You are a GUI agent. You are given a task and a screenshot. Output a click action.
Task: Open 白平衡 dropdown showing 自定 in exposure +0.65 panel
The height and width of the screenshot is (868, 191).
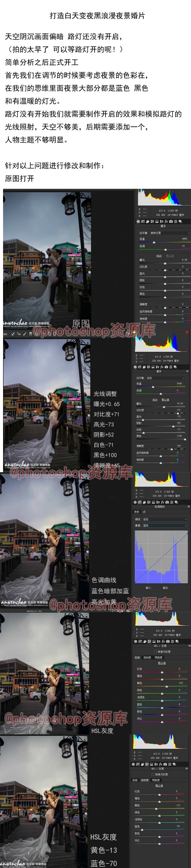click(166, 378)
